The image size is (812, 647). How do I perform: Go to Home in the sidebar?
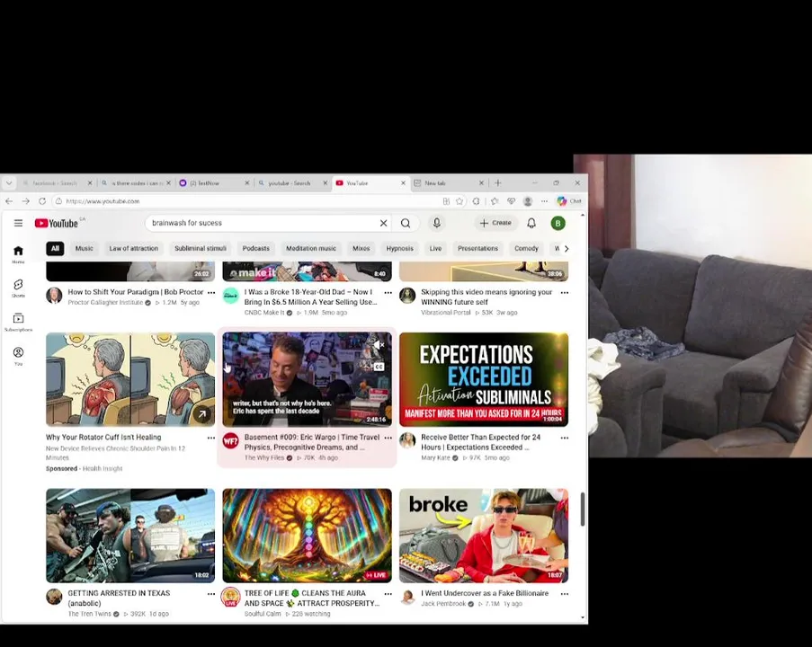coord(18,254)
